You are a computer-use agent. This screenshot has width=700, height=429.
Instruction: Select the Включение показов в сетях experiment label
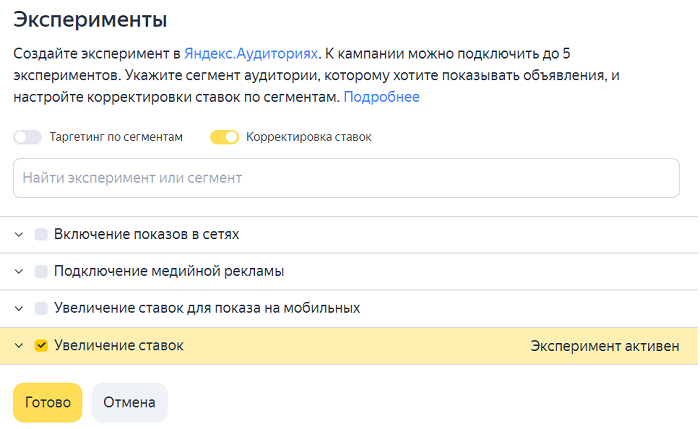point(146,234)
